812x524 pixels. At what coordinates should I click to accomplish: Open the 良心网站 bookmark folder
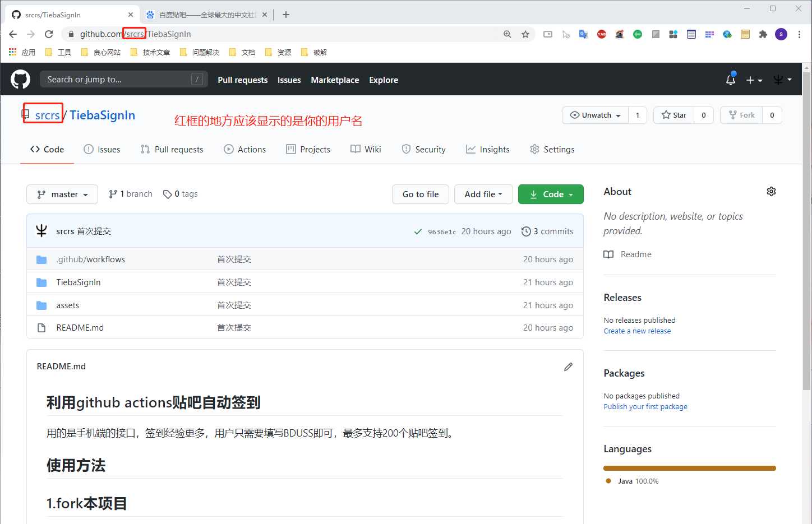tap(101, 52)
